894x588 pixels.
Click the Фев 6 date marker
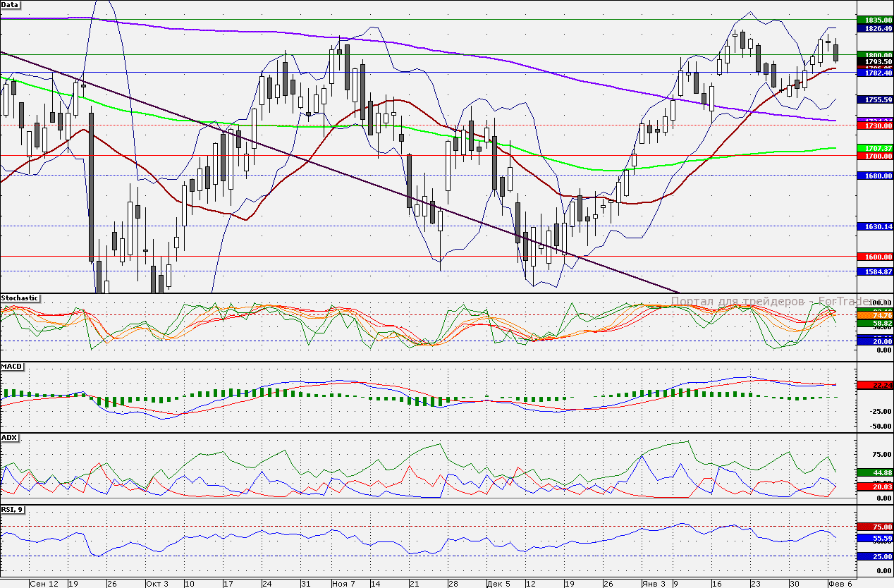click(839, 584)
